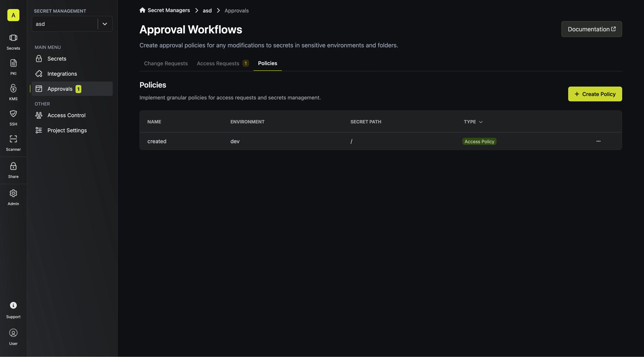Open the Scanner section icon

[x=13, y=139]
